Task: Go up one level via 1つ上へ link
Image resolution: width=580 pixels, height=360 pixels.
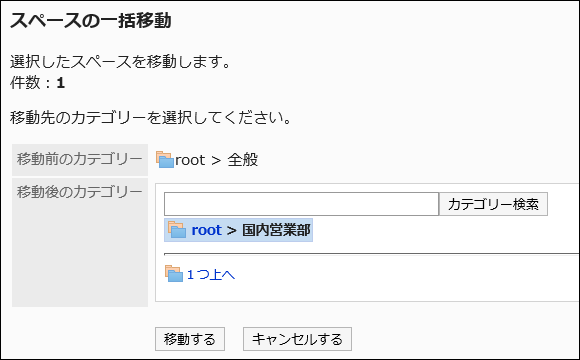Action: 211,275
